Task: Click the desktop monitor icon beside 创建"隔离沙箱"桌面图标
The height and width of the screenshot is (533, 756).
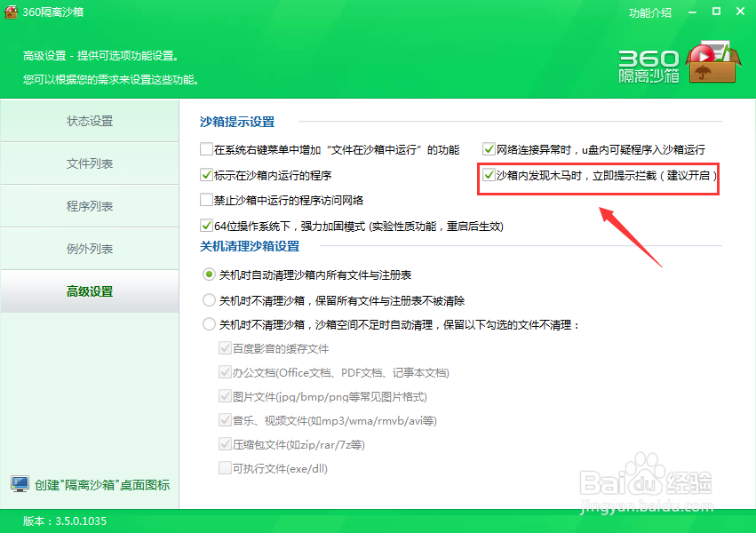Action: tap(20, 484)
